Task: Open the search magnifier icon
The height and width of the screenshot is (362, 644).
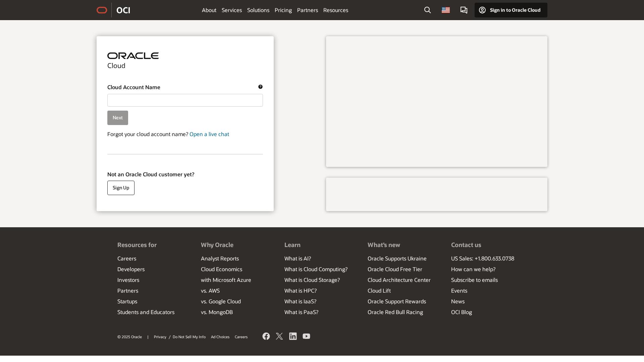Action: click(x=427, y=10)
